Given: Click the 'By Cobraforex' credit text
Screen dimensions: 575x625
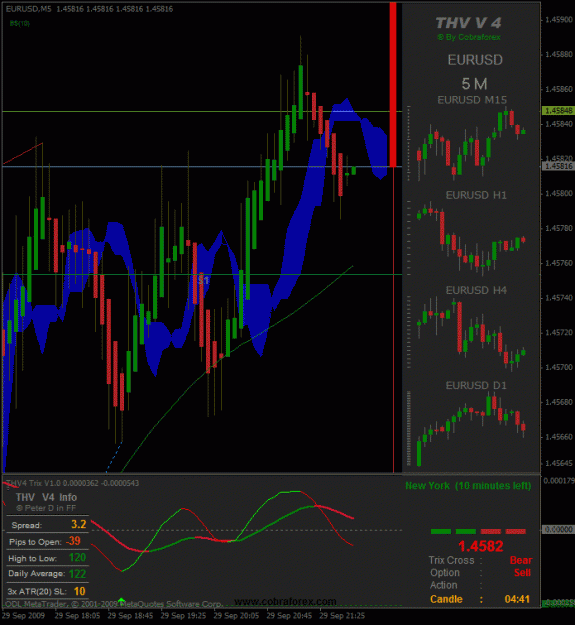Looking at the screenshot, I should click(469, 37).
